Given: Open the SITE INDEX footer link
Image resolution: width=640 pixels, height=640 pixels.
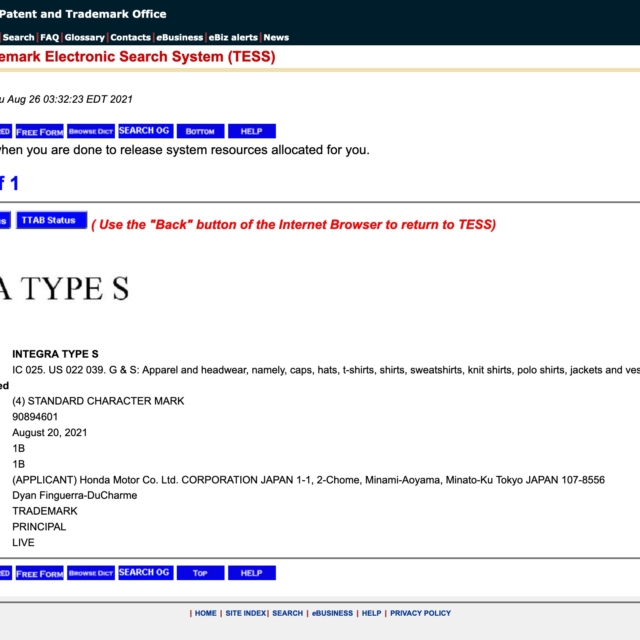Looking at the screenshot, I should pos(245,613).
